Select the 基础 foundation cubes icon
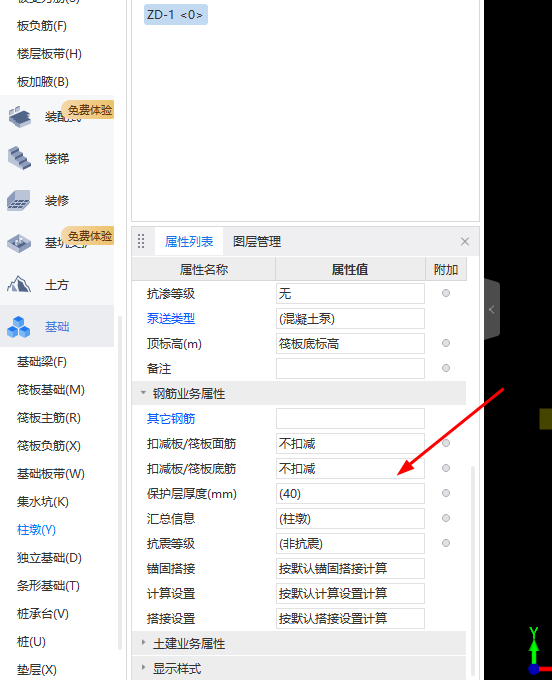 point(19,327)
